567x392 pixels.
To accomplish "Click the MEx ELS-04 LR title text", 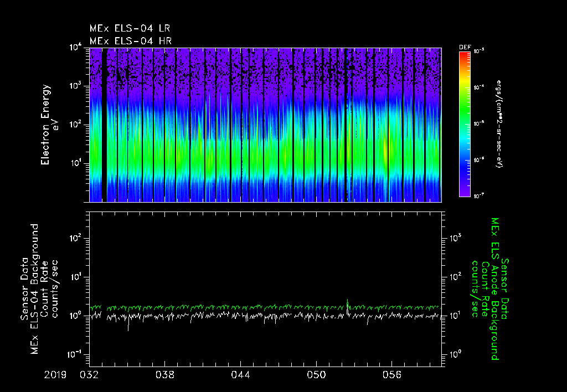I will [130, 28].
